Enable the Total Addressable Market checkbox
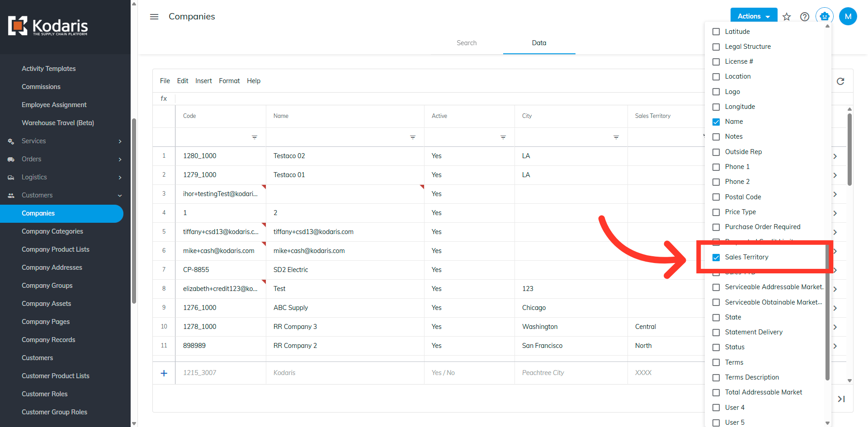 tap(716, 393)
